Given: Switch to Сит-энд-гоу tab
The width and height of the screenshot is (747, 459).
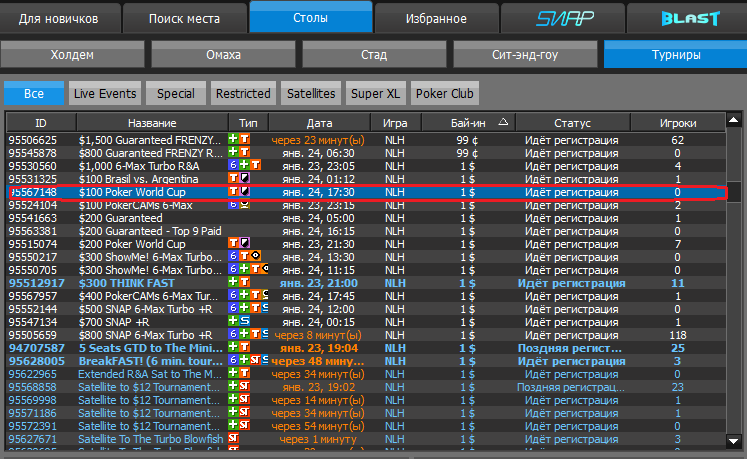Looking at the screenshot, I should 525,55.
